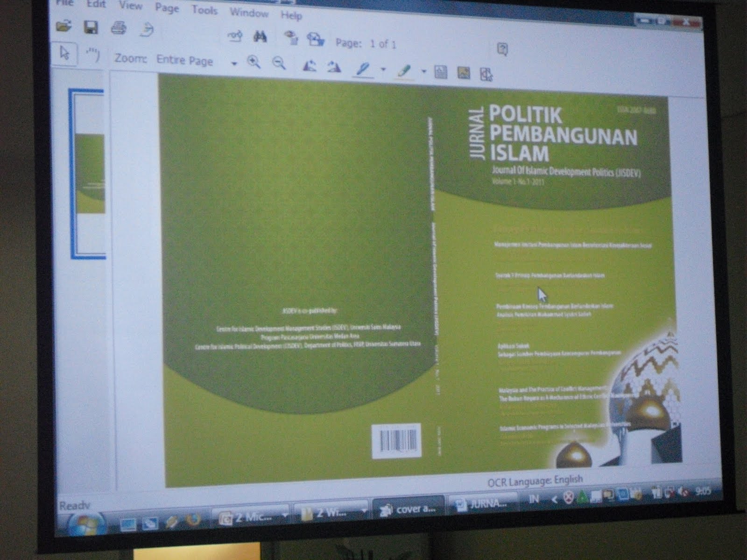Expand the Zoom dropdown arrow

(x=234, y=63)
